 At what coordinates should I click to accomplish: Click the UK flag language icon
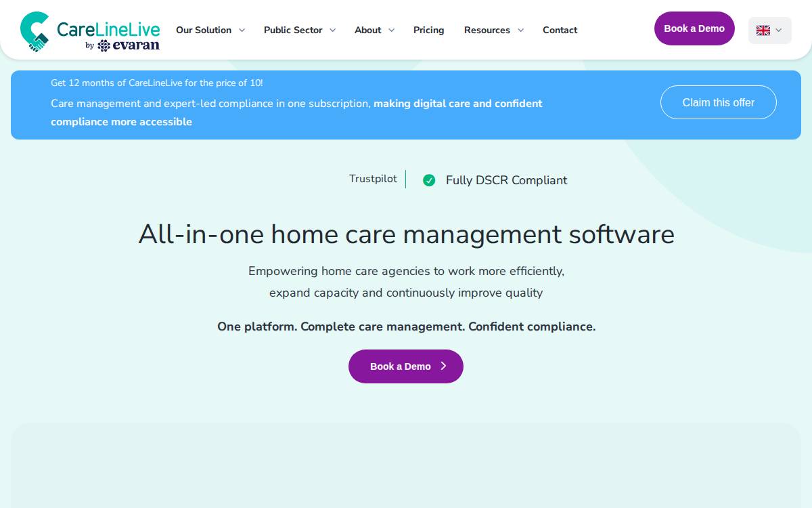pyautogui.click(x=763, y=30)
